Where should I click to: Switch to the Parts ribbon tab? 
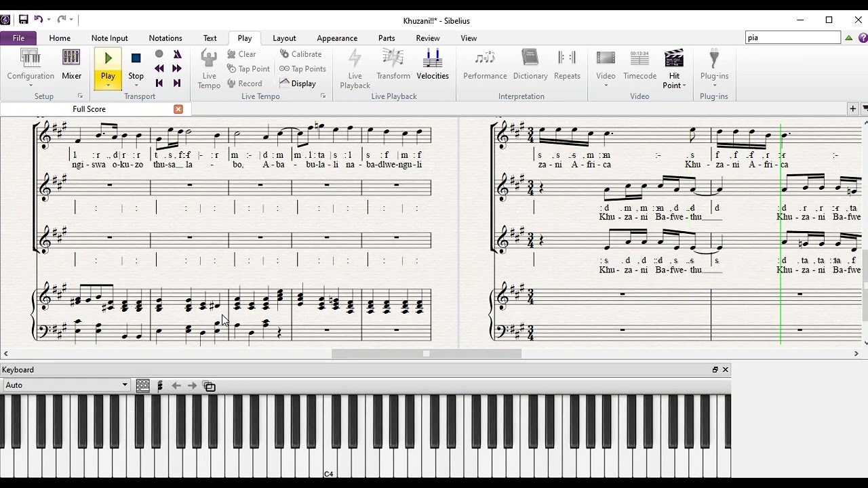click(x=387, y=38)
